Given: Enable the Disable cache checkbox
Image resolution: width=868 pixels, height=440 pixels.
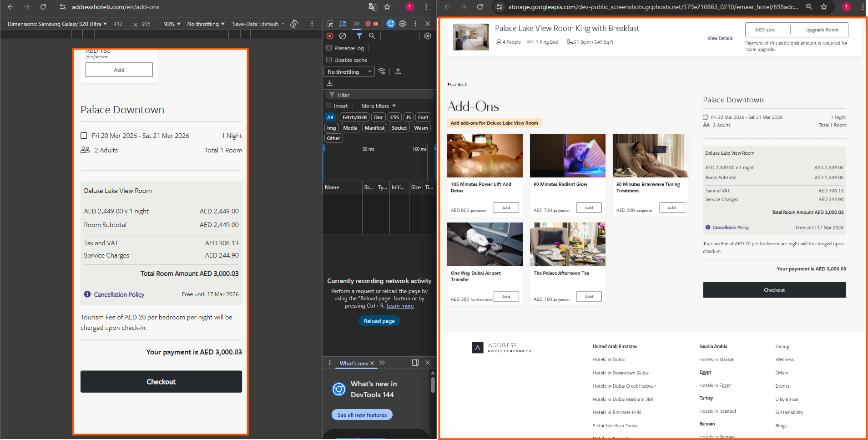Looking at the screenshot, I should click(329, 60).
